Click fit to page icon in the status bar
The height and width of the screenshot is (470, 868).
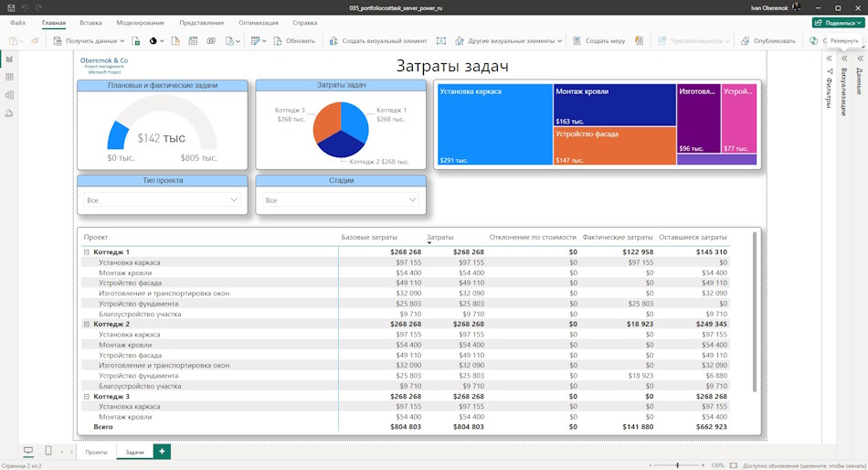tap(734, 465)
